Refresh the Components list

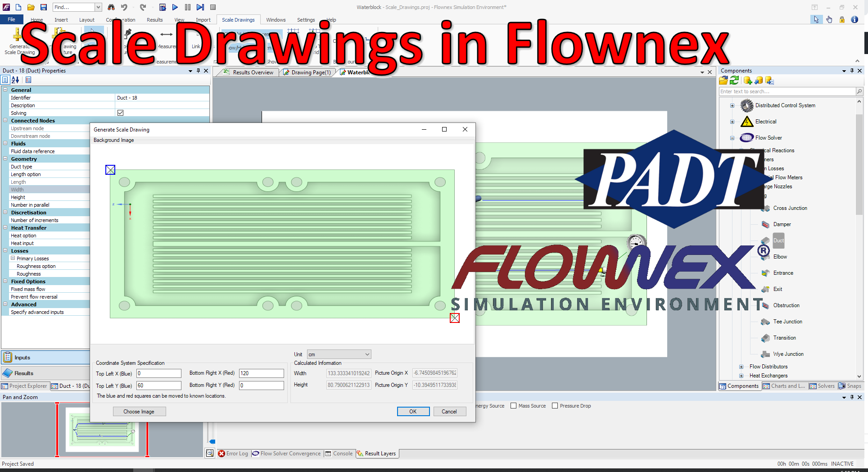(734, 80)
